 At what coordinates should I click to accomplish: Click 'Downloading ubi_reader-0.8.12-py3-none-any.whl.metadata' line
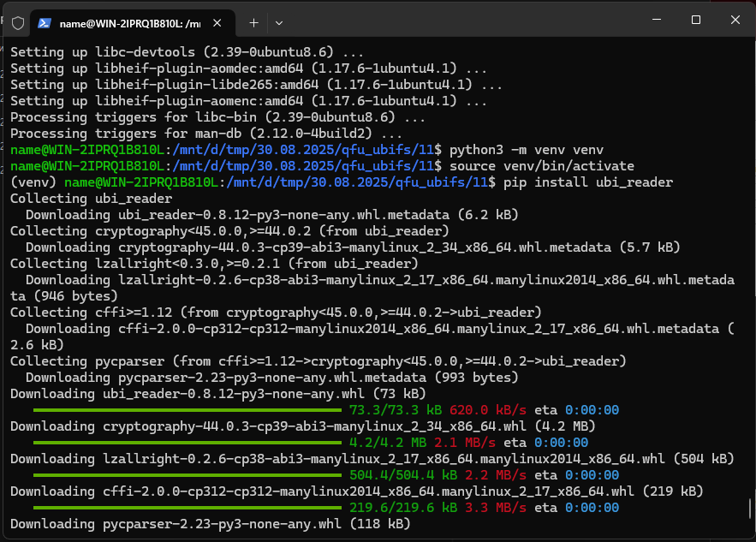coord(272,215)
